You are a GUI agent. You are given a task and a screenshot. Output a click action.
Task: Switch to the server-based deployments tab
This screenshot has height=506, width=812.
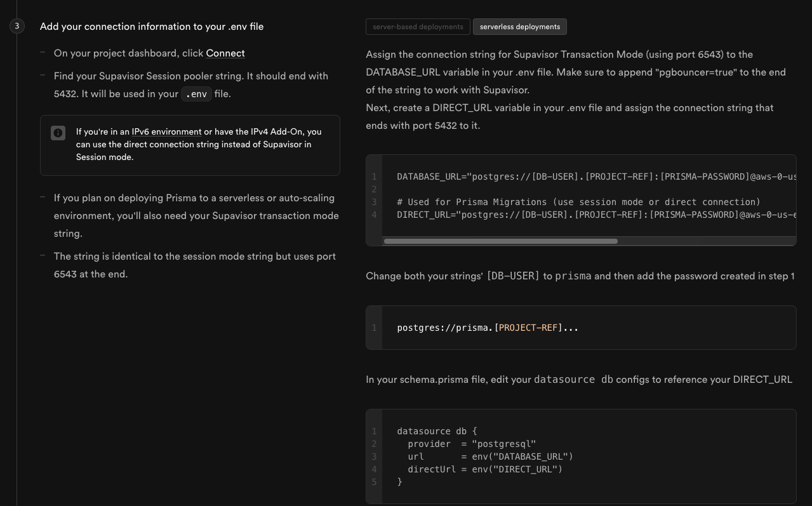(x=418, y=27)
